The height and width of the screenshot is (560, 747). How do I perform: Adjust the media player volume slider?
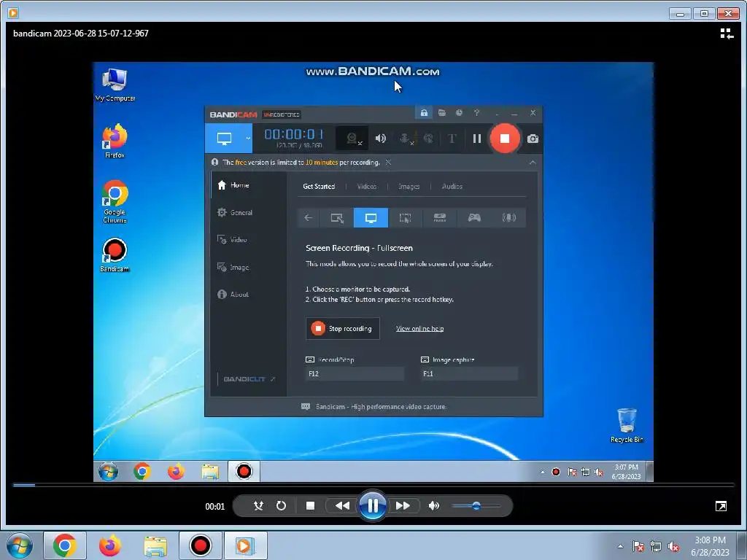coord(476,506)
